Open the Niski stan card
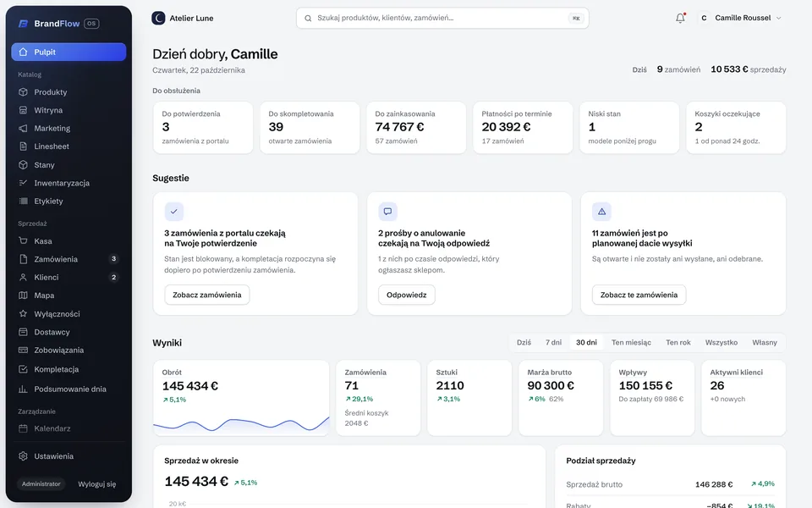 click(629, 128)
